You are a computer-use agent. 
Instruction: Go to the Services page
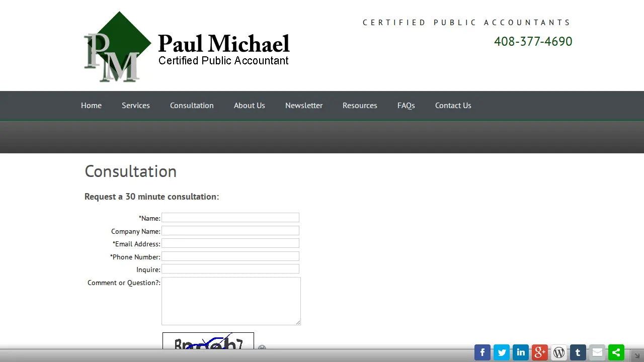[136, 106]
